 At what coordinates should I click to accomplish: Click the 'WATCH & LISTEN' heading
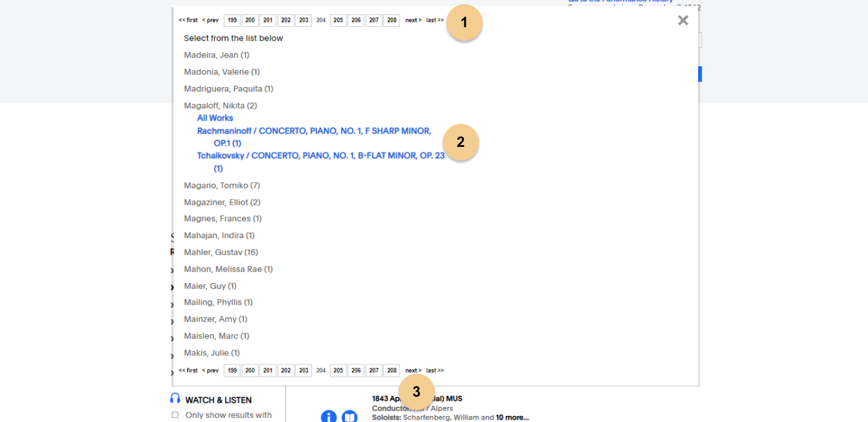click(218, 400)
